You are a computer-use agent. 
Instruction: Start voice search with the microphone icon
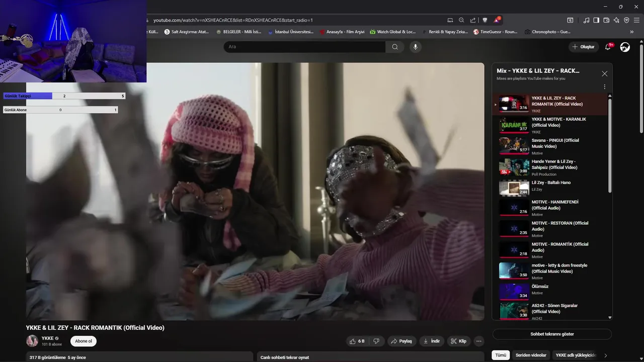tap(415, 47)
